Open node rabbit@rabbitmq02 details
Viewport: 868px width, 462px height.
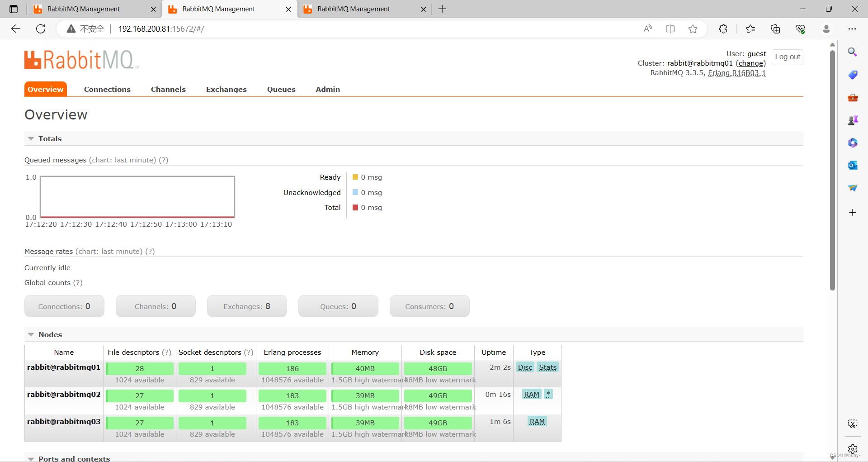(x=64, y=395)
